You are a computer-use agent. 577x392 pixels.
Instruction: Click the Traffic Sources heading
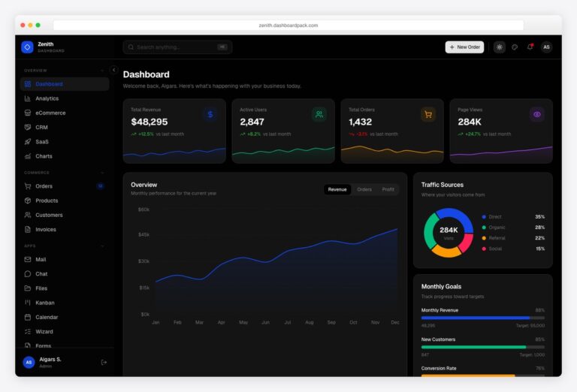coord(443,185)
